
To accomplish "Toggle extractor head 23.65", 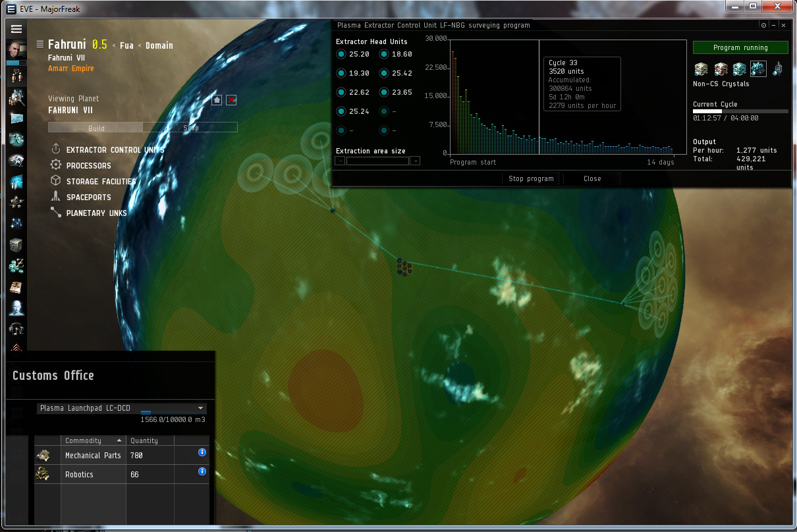I will point(383,93).
